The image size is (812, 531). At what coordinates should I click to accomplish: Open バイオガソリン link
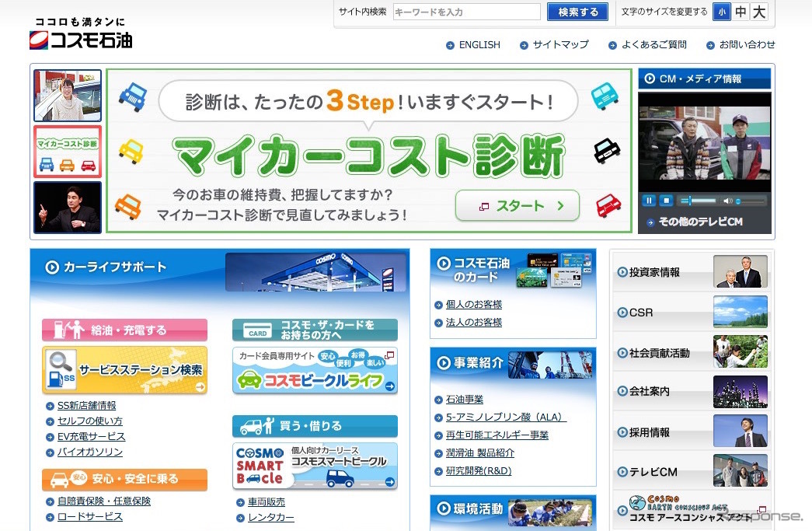(89, 452)
